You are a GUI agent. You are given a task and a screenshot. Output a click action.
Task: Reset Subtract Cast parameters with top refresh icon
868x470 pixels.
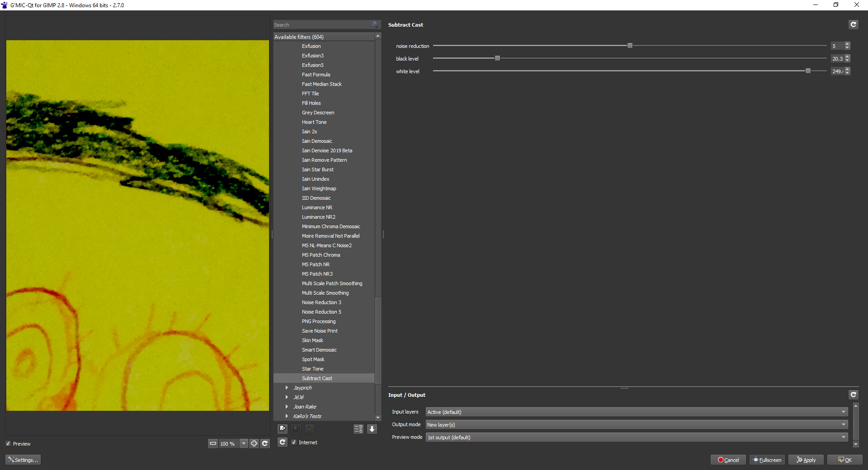853,25
